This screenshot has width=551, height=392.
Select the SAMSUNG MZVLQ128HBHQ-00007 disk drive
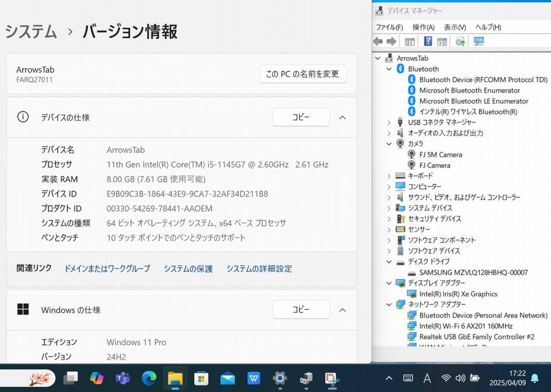pos(462,272)
